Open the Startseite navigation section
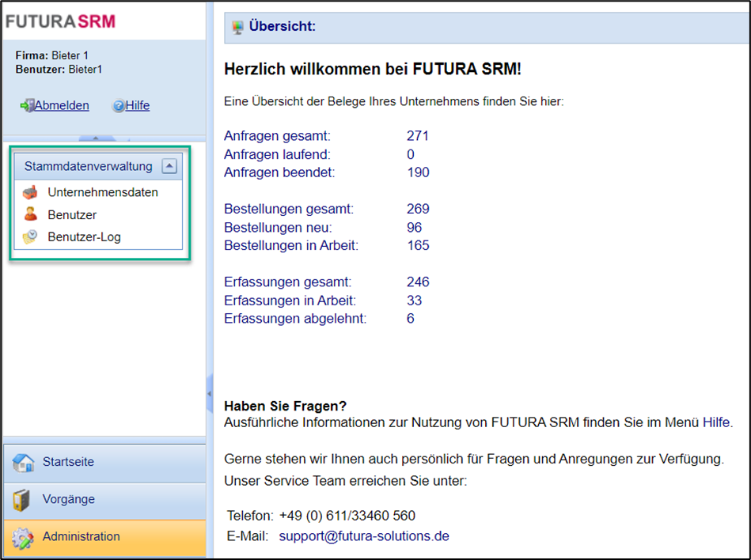751x560 pixels. click(x=68, y=462)
